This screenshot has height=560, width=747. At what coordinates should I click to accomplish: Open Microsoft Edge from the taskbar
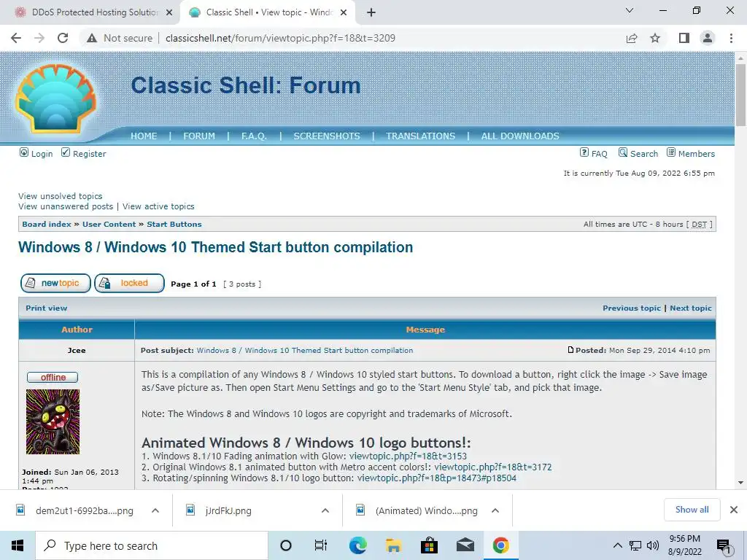coord(357,545)
